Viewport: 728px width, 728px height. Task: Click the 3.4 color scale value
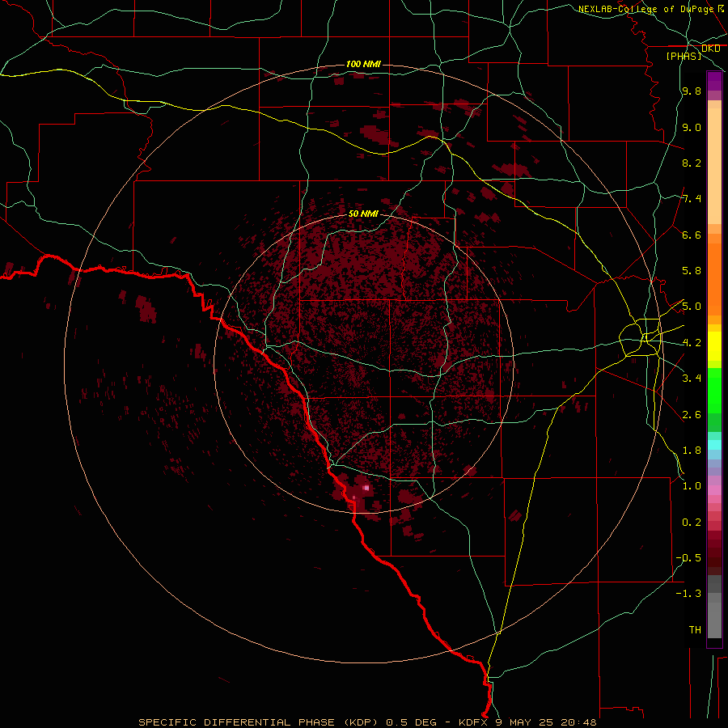pyautogui.click(x=692, y=379)
